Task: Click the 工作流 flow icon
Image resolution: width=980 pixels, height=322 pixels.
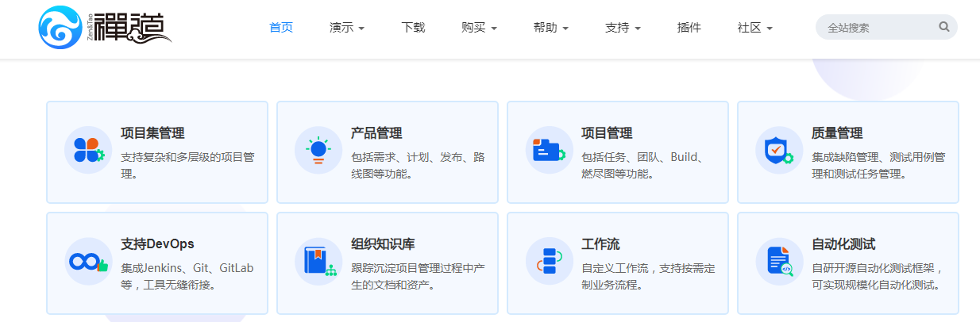Action: [549, 261]
